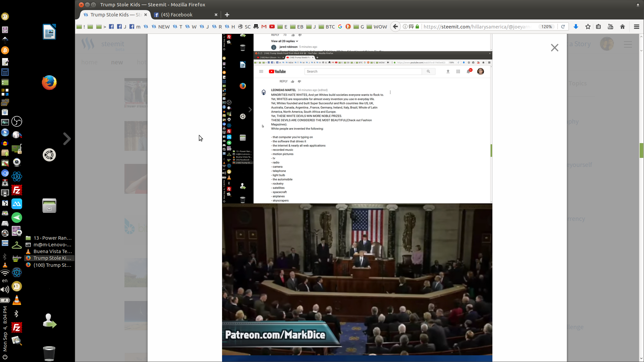Open the wifi network indicator
Image resolution: width=644 pixels, height=362 pixels.
coord(5,273)
